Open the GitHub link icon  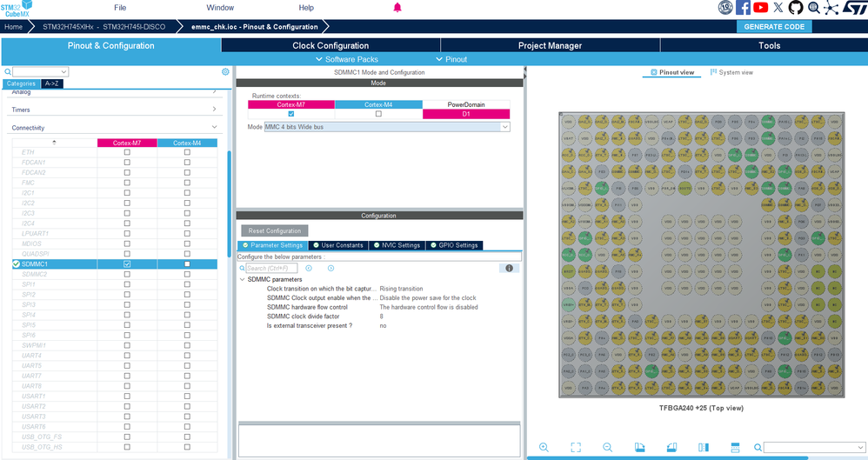(x=796, y=7)
